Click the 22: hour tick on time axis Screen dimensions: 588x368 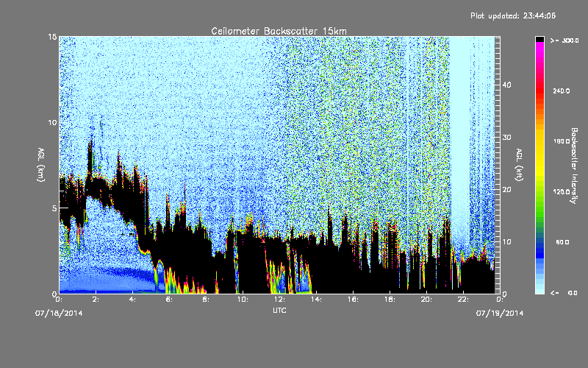(463, 300)
